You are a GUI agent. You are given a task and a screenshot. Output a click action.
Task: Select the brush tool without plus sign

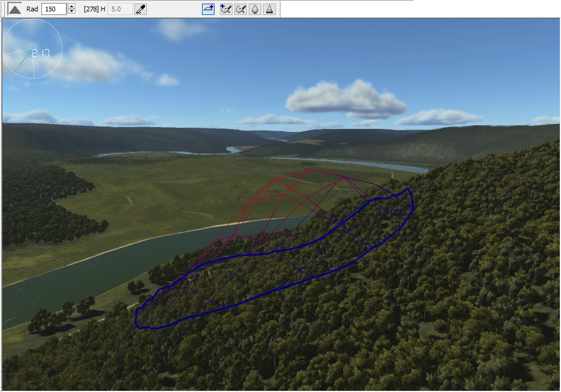pos(241,9)
